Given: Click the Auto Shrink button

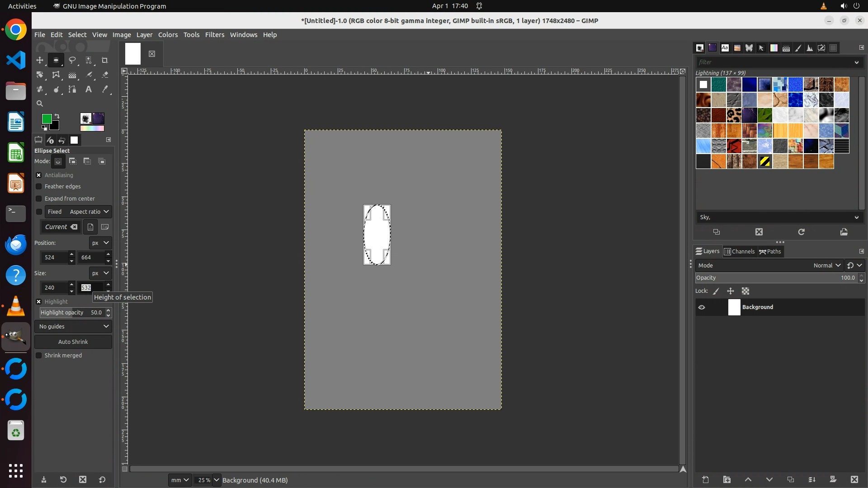Looking at the screenshot, I should (x=73, y=342).
